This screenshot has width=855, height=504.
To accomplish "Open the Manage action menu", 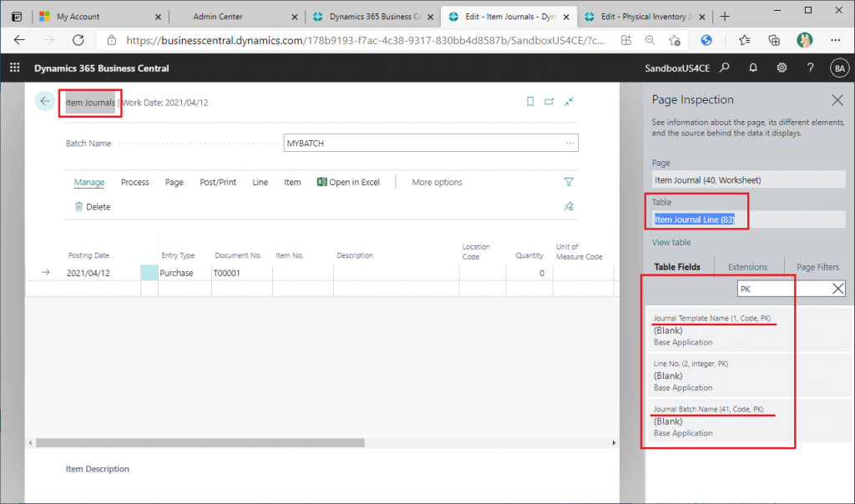I will coord(89,182).
